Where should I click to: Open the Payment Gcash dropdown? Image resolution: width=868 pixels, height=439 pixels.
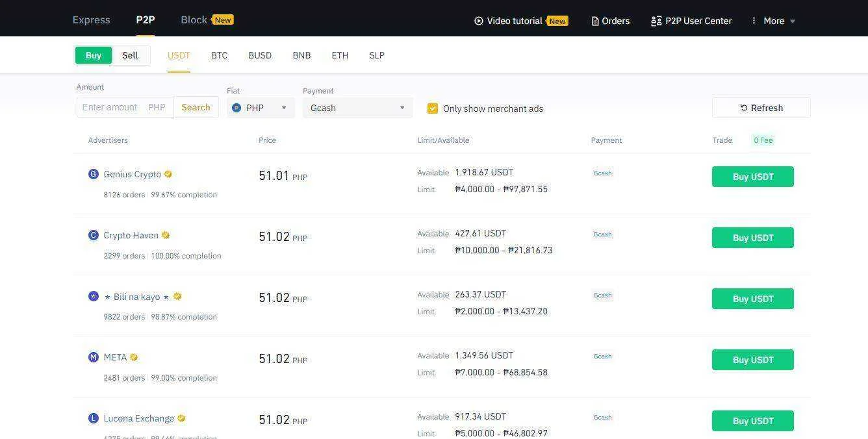click(x=357, y=108)
